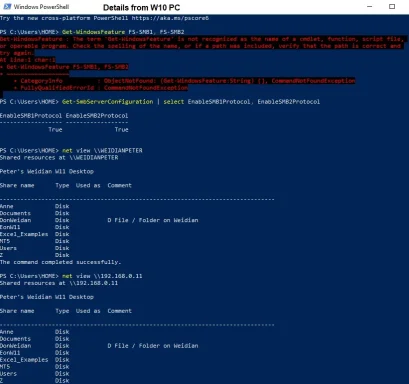
Task: Click the 'Users' share in the \\WEIDIANPETER listing
Action: (8, 248)
